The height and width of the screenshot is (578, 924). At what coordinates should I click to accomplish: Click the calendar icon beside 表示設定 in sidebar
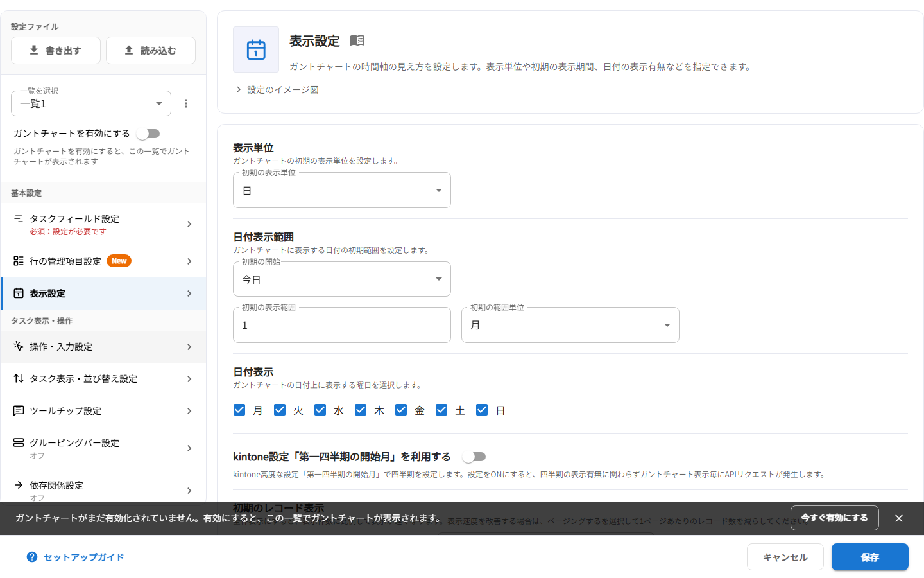pos(19,293)
